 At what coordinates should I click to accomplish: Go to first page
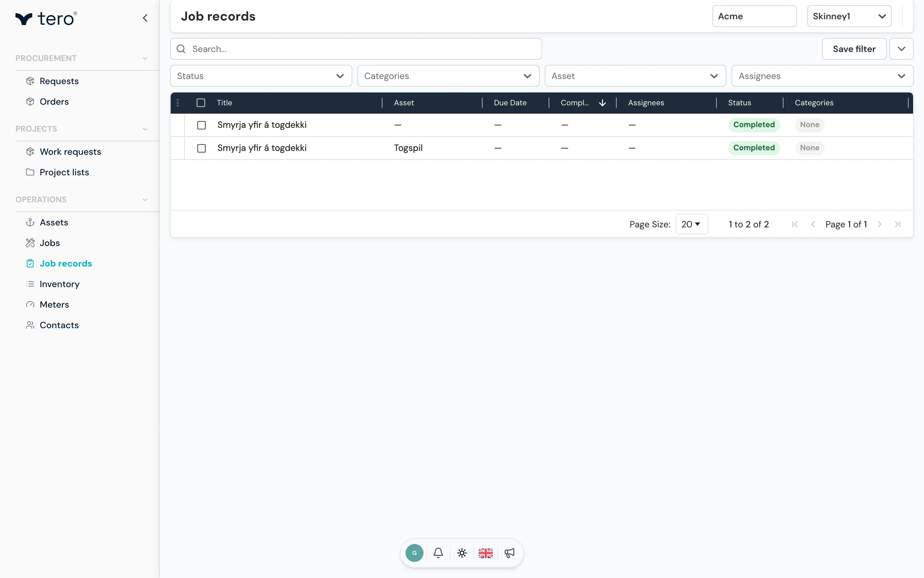(x=795, y=224)
